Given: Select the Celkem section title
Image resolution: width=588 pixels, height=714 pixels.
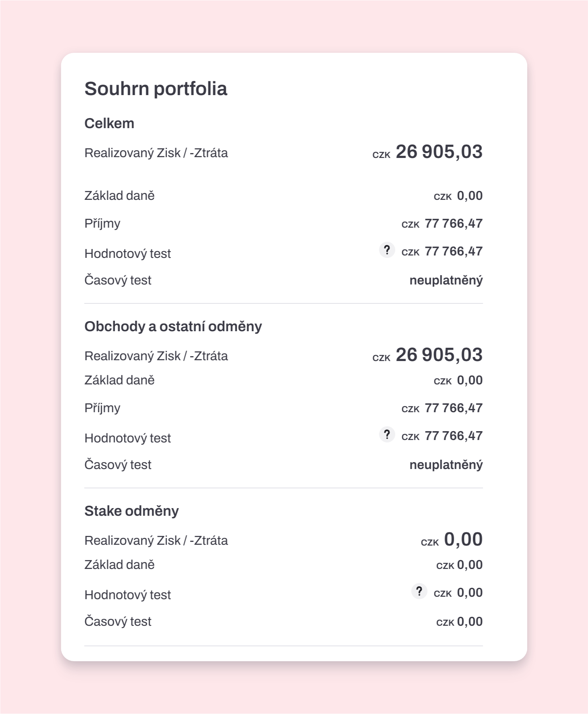Looking at the screenshot, I should (109, 123).
